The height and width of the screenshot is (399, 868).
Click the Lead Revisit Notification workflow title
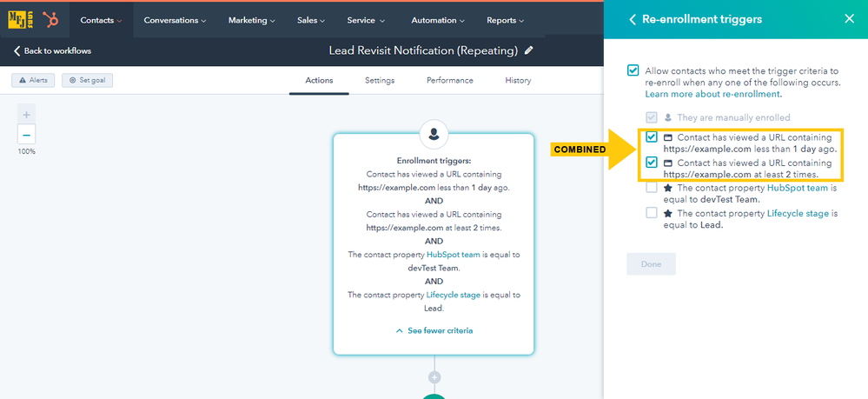(423, 50)
